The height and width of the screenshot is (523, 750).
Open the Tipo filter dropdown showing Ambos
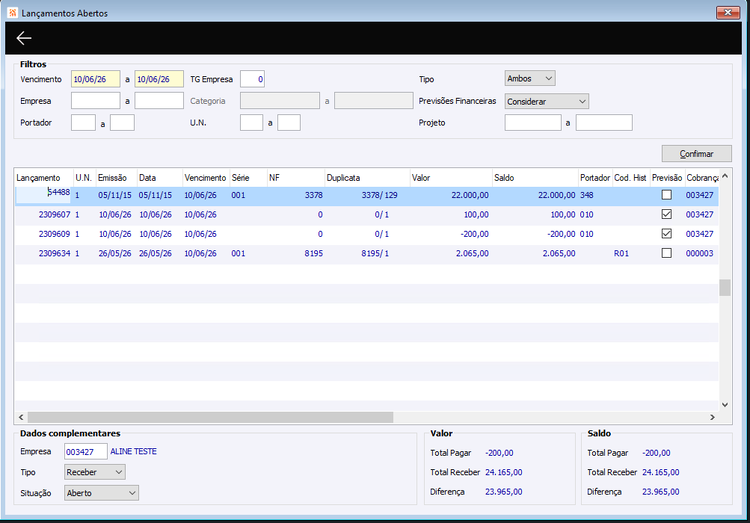pyautogui.click(x=530, y=78)
